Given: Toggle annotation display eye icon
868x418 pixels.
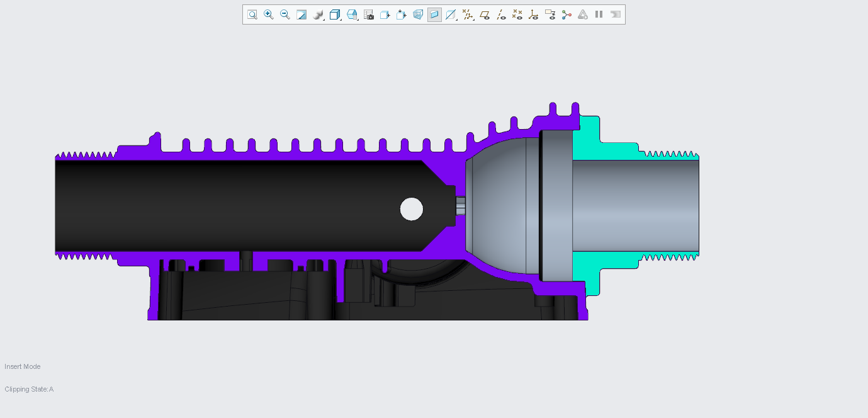Looking at the screenshot, I should (x=550, y=14).
